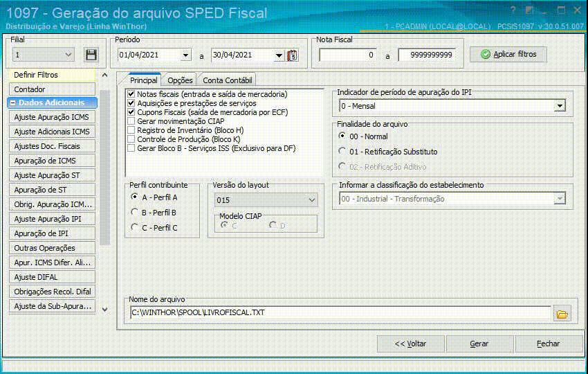Enable Registro de Inventário Bloco H
Screen dimensions: 588x374
pyautogui.click(x=131, y=130)
